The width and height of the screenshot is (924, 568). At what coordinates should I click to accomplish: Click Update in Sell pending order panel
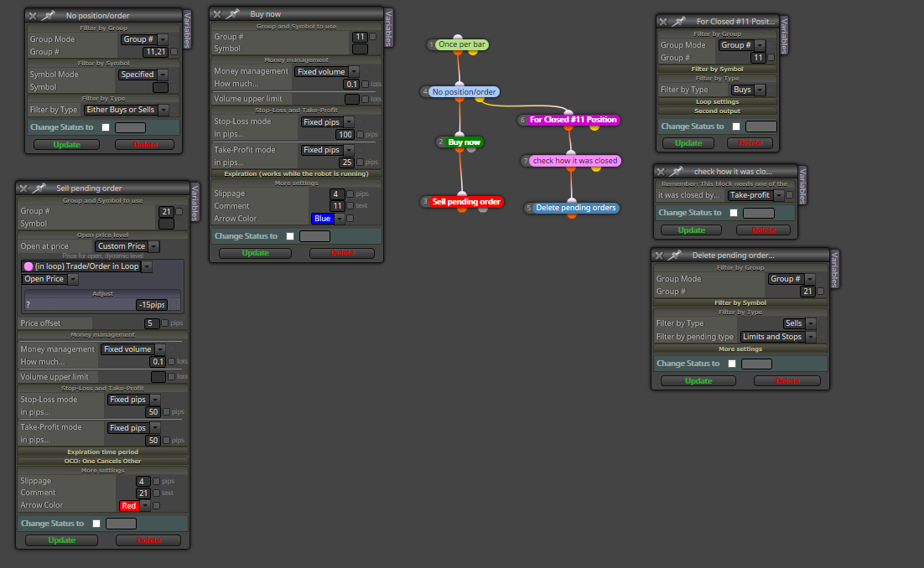click(x=62, y=540)
